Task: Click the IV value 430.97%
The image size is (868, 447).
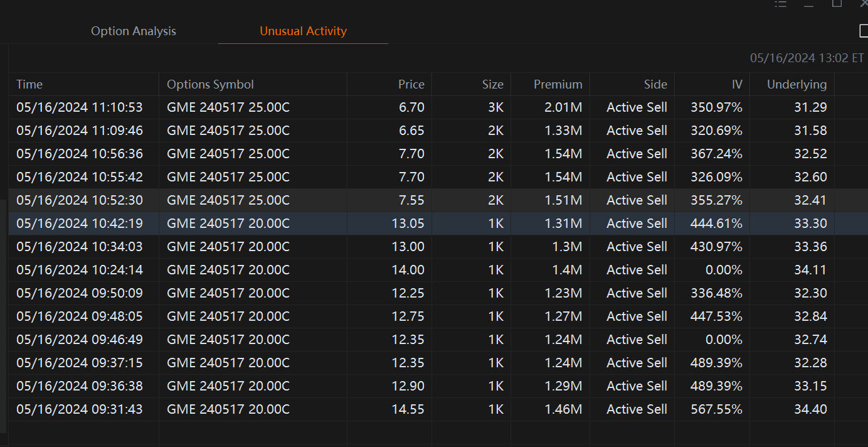Action: pyautogui.click(x=717, y=247)
